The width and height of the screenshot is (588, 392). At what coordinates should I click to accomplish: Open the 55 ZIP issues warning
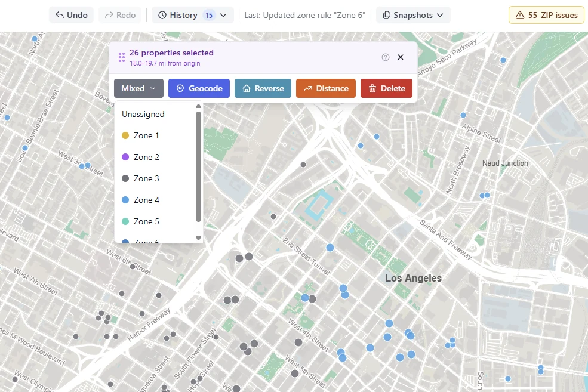click(546, 15)
